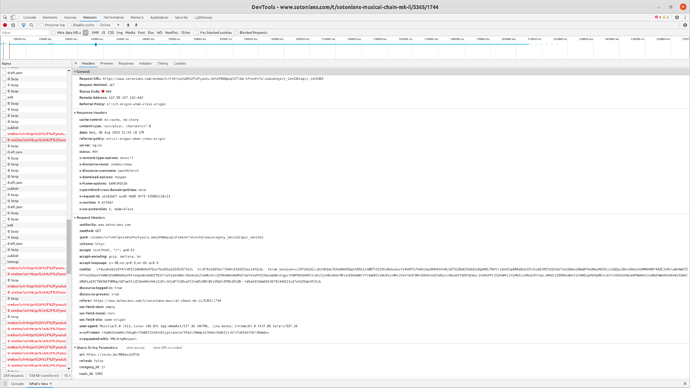Close the request details pane
The height and width of the screenshot is (388, 690).
click(x=76, y=63)
